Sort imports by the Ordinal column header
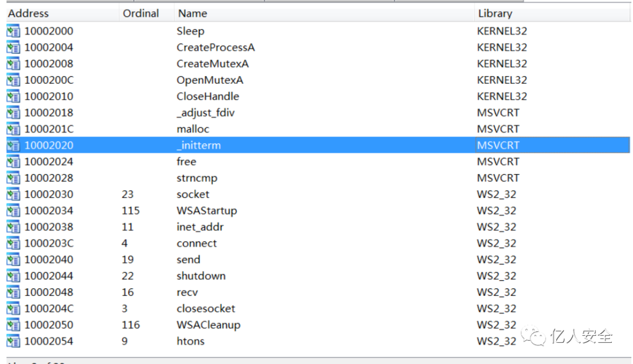 tap(141, 13)
